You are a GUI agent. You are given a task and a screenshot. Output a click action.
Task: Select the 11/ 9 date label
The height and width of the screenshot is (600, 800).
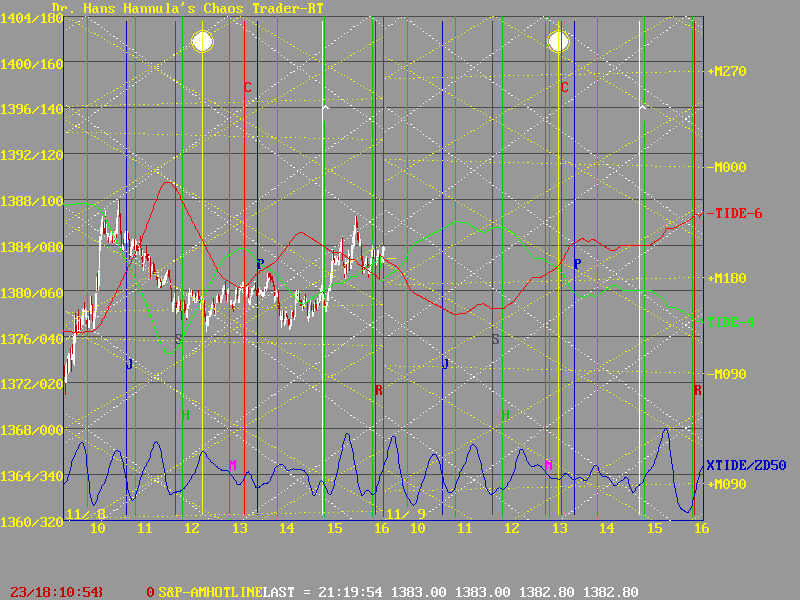[406, 514]
